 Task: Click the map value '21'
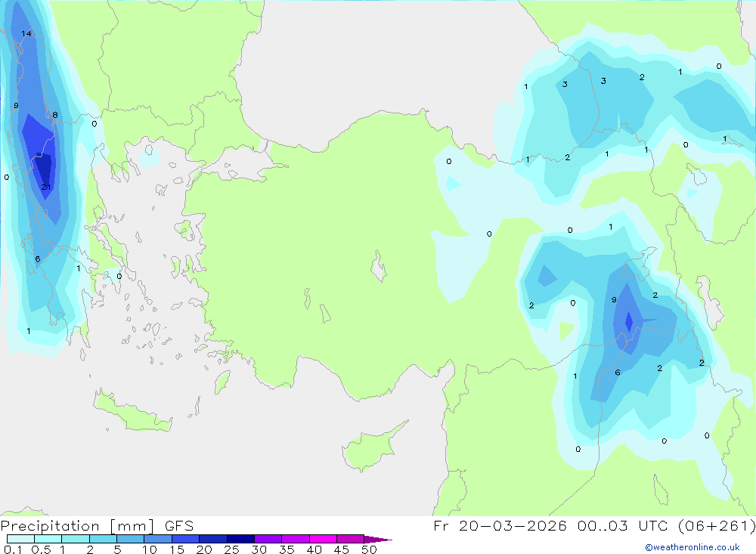(46, 187)
